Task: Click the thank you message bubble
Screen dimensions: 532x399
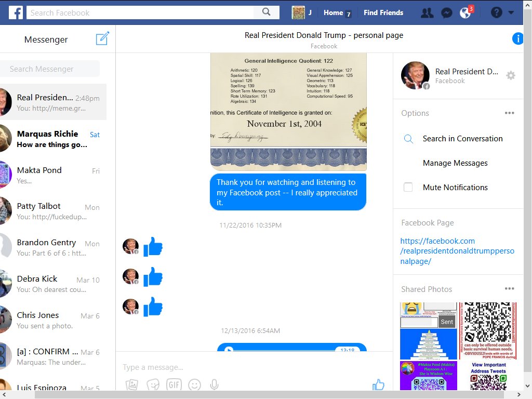Action: (x=288, y=192)
